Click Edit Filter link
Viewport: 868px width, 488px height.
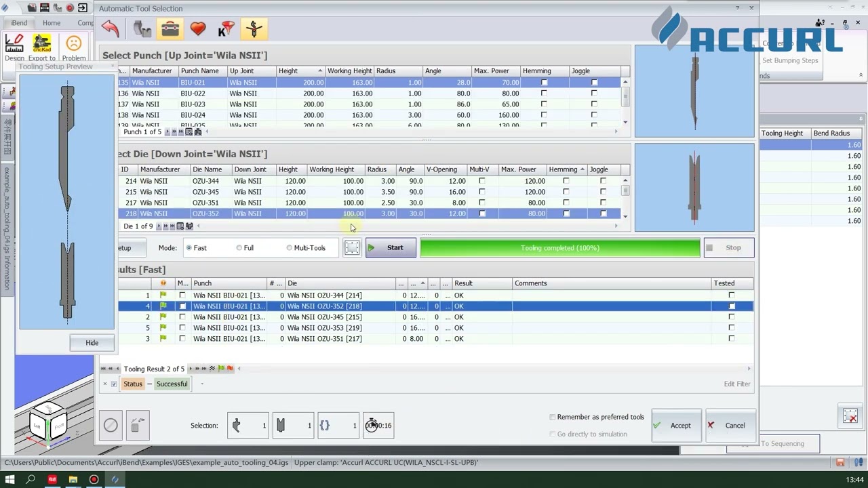[x=736, y=384]
